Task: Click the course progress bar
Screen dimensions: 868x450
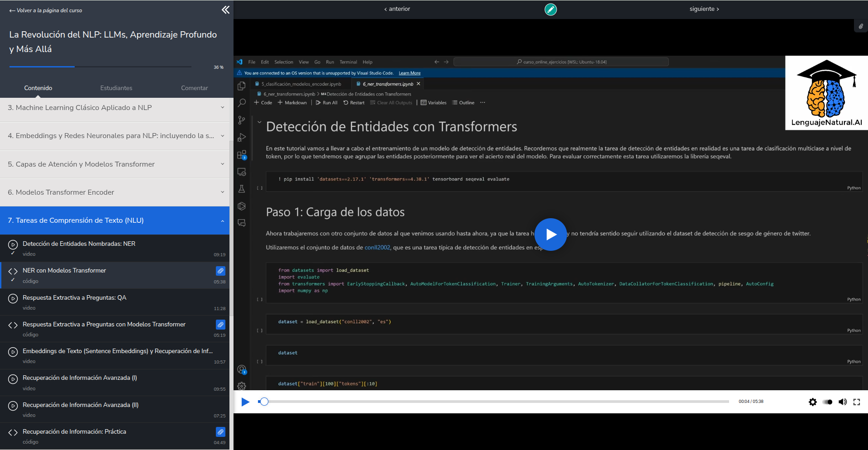Action: pos(100,67)
